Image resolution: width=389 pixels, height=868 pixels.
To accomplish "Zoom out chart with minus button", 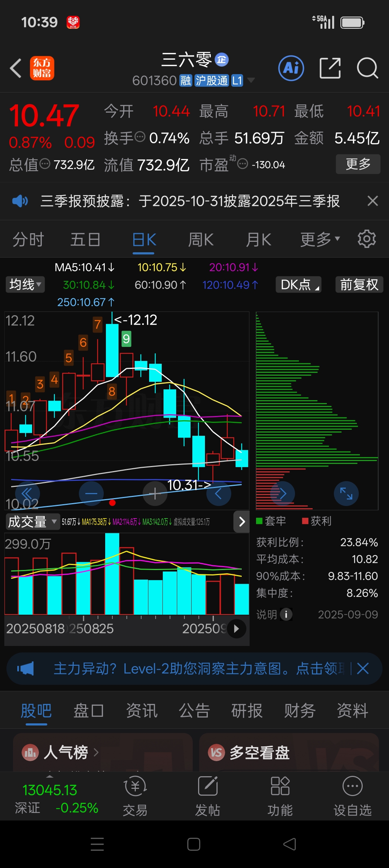I will point(91,493).
